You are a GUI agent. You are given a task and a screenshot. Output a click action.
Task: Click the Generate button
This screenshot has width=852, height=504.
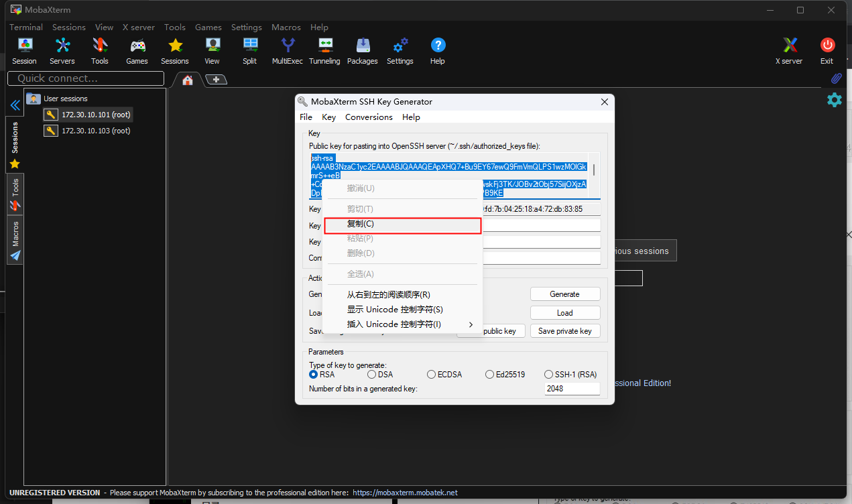pos(565,294)
